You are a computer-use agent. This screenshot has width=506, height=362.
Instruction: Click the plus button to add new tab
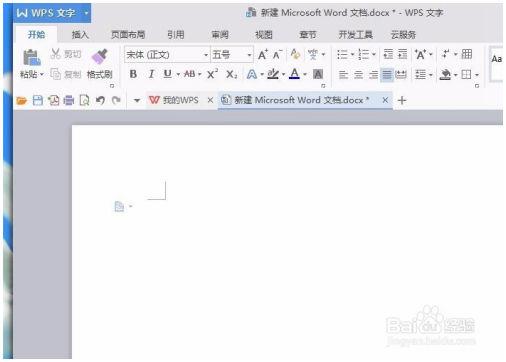(402, 100)
